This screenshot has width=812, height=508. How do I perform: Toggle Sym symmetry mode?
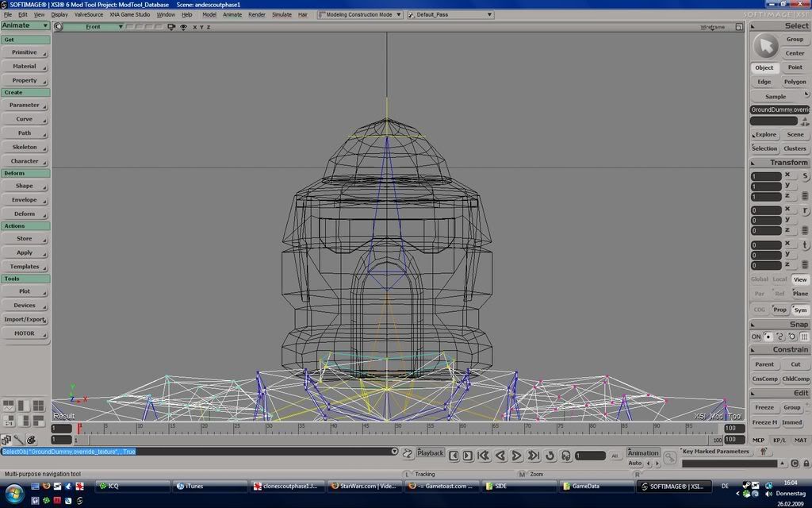click(x=800, y=310)
